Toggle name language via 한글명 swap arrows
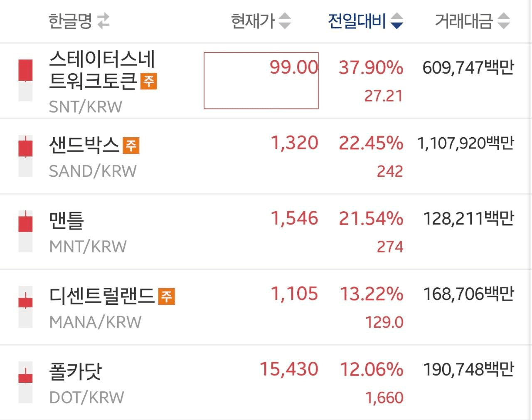532x420 pixels. [x=103, y=21]
